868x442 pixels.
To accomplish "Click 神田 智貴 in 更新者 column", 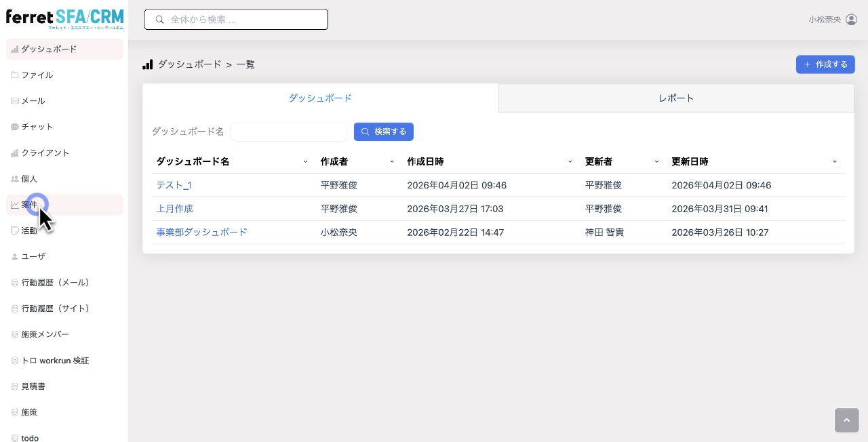I will coord(605,232).
